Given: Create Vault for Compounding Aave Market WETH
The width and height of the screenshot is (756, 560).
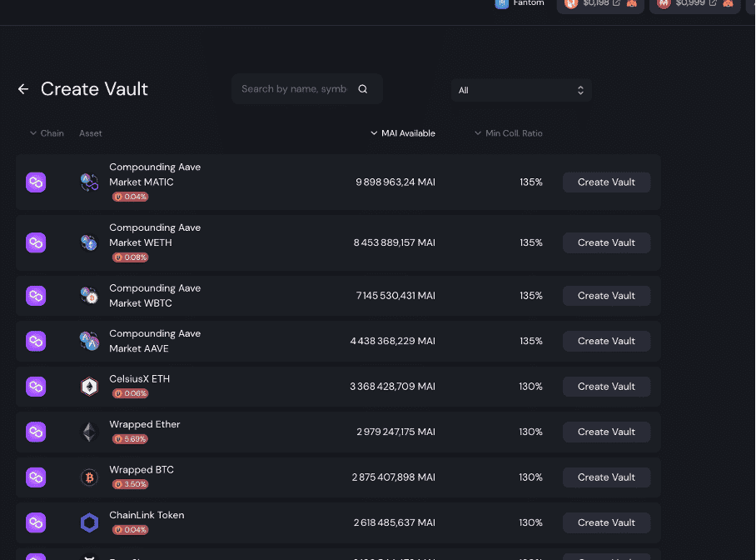Looking at the screenshot, I should [606, 242].
